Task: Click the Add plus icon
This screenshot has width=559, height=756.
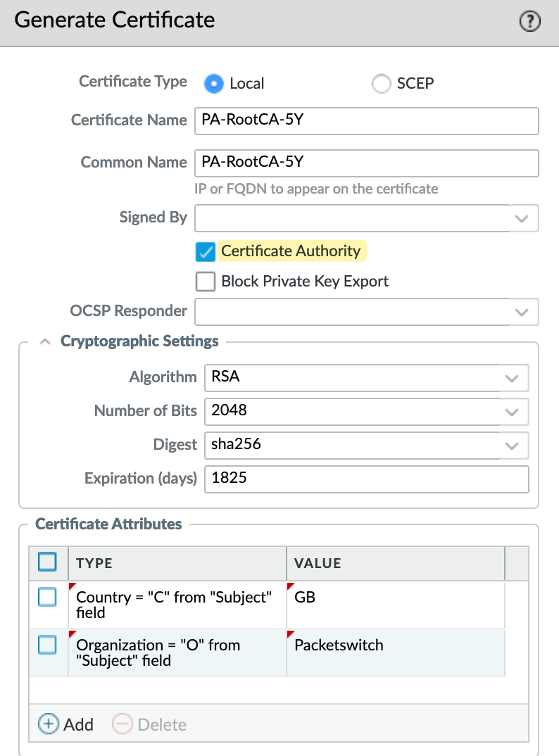Action: click(49, 724)
